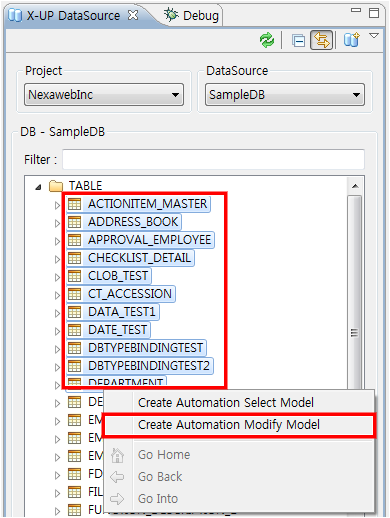
Task: Click the scrollbar up arrow in table tree
Action: (x=355, y=186)
